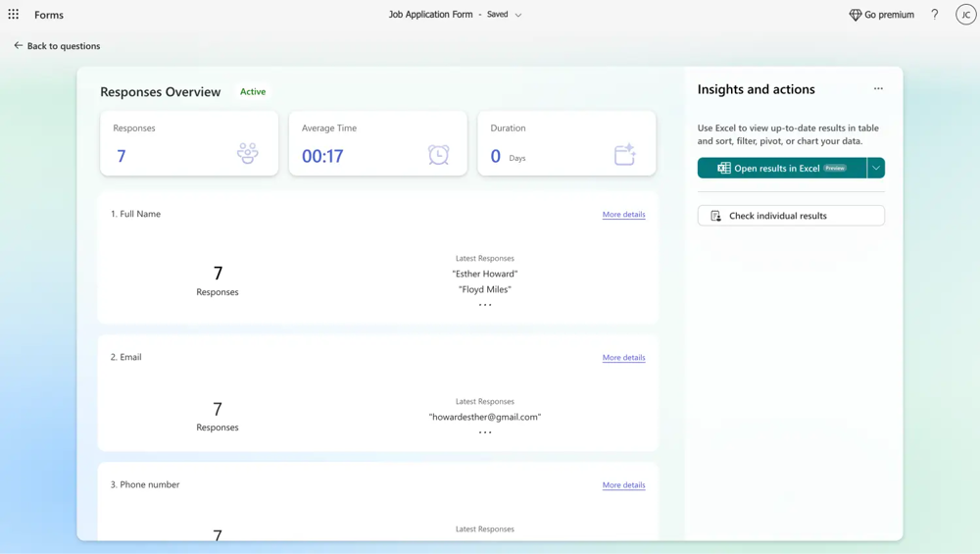
Task: Click Check individual results button
Action: (x=791, y=216)
